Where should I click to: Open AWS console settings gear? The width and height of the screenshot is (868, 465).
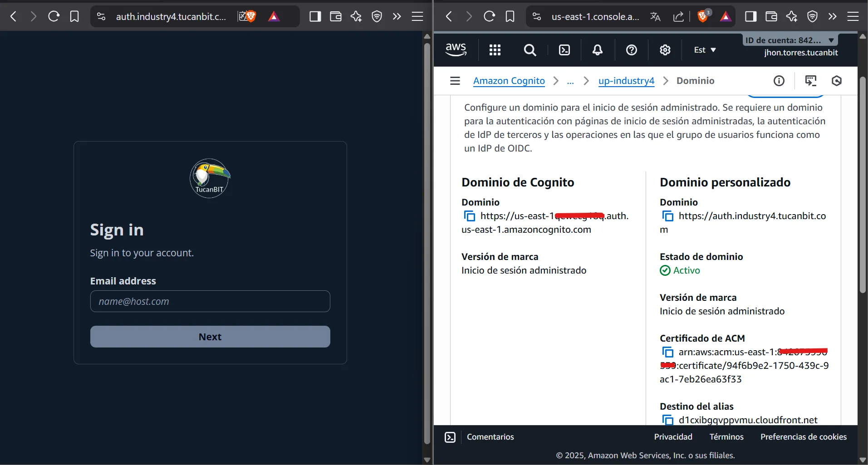(665, 50)
